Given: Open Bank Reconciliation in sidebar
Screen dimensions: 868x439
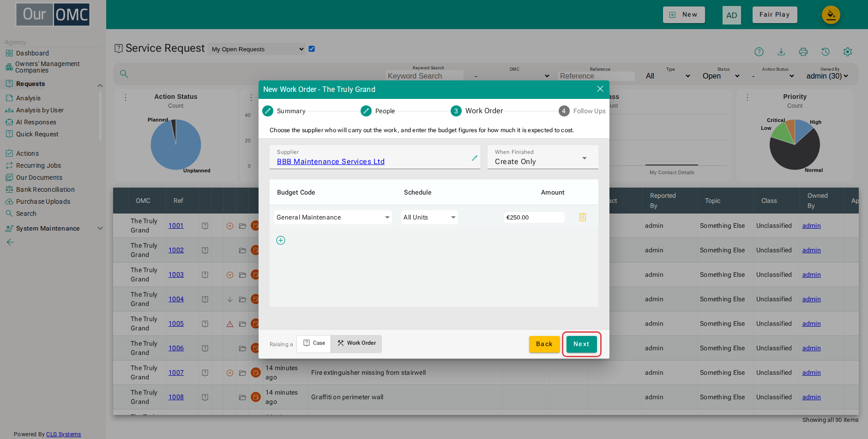Looking at the screenshot, I should (45, 189).
